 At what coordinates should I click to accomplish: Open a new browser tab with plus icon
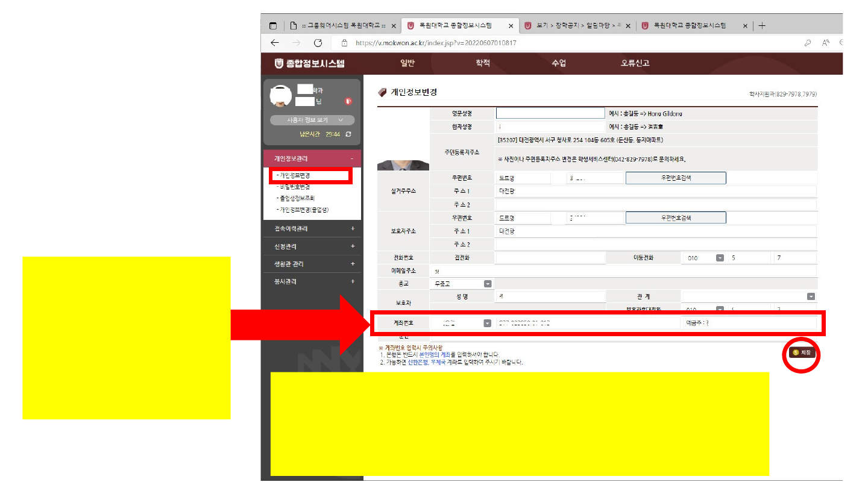(763, 26)
